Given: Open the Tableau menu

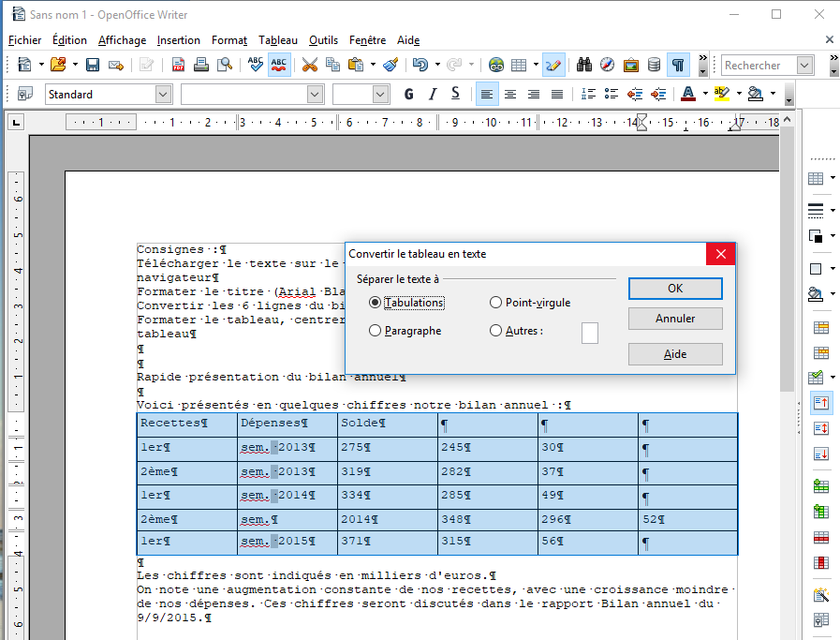Looking at the screenshot, I should 278,40.
